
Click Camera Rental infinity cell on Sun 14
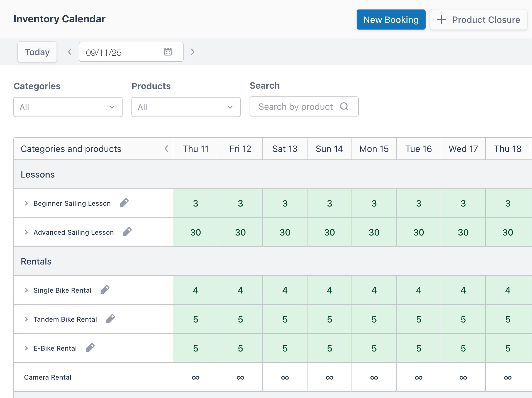[330, 377]
